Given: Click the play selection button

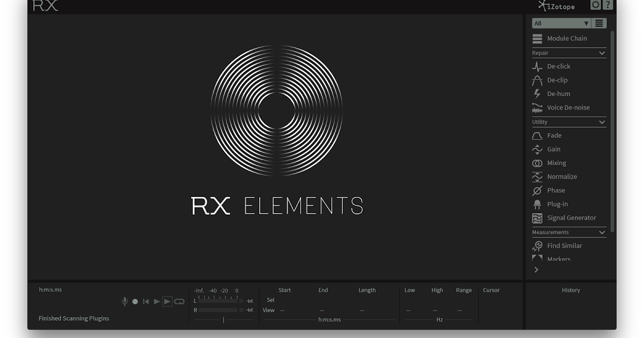Looking at the screenshot, I should click(x=167, y=302).
